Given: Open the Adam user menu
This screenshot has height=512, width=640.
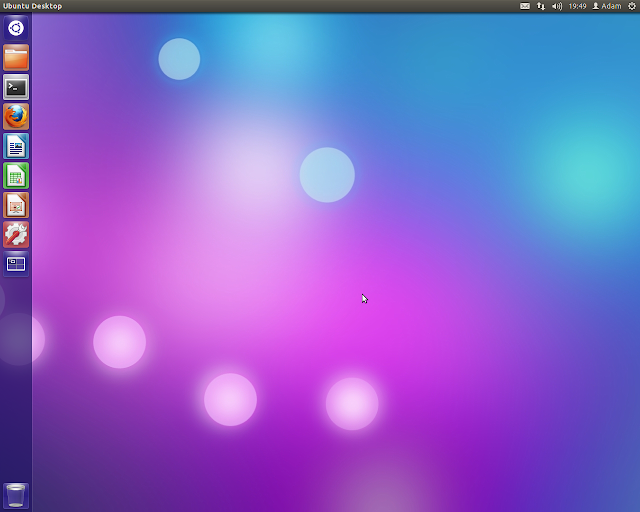Looking at the screenshot, I should point(607,6).
